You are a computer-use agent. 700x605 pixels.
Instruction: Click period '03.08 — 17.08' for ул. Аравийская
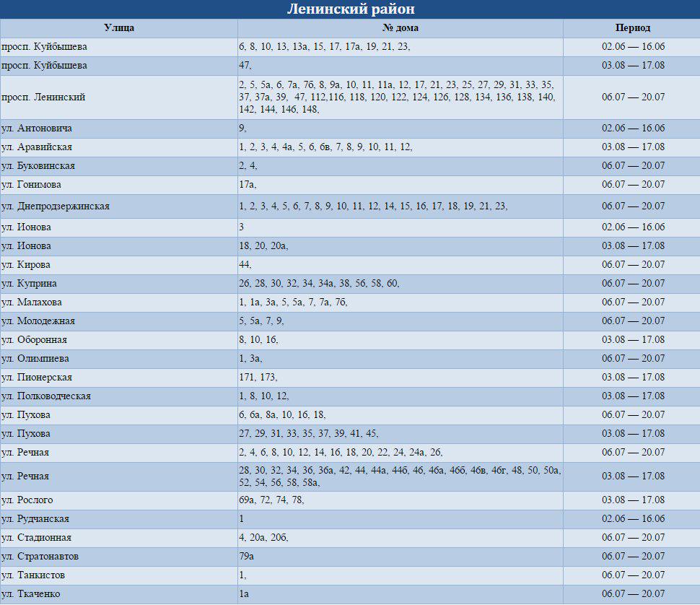coord(633,147)
